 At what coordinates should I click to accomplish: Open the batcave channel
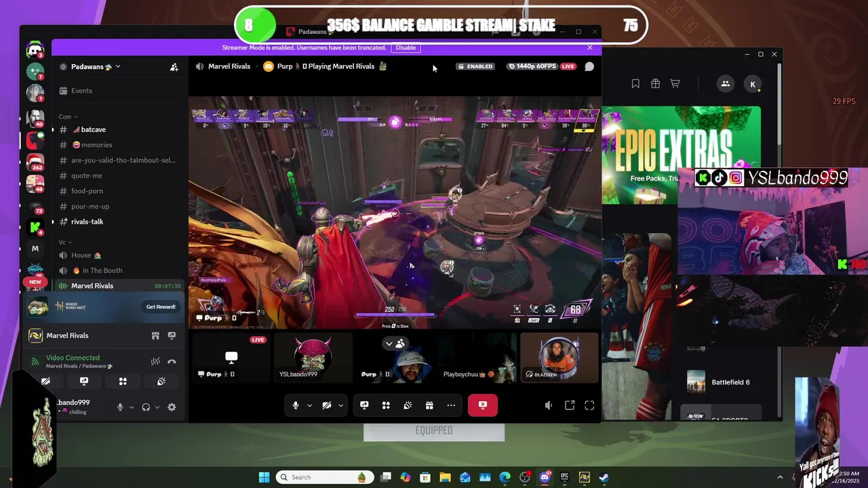click(118, 129)
